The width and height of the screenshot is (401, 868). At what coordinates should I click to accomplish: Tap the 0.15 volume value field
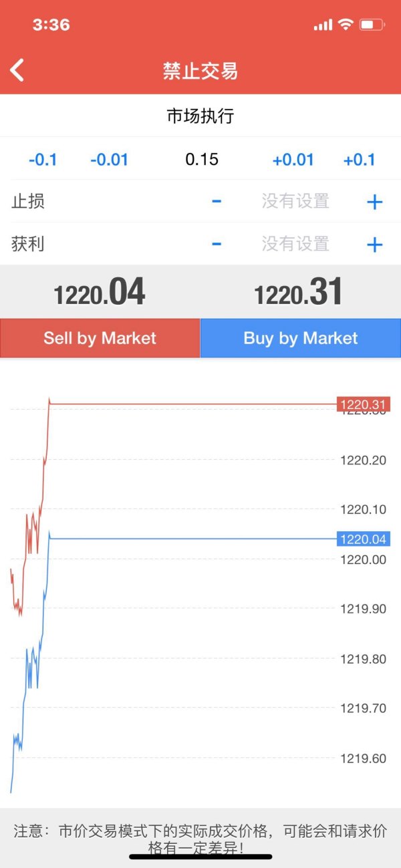[x=202, y=160]
